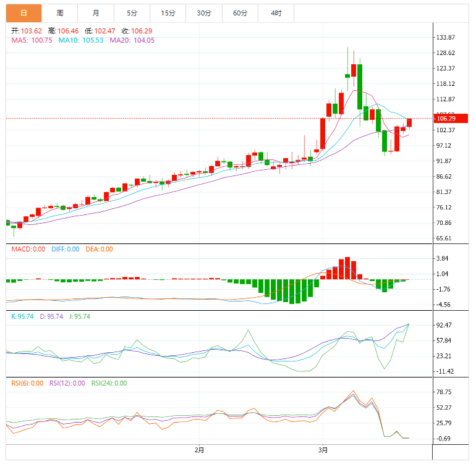Select the 60分 interval tab
Image resolution: width=476 pixels, height=464 pixels.
pyautogui.click(x=240, y=13)
